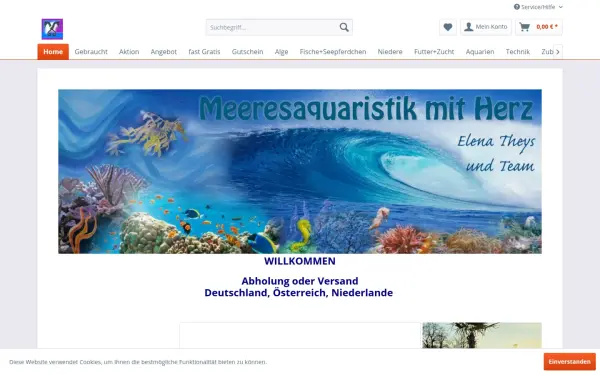This screenshot has width=600, height=375.
Task: Open the shopping cart 0,00 €
Action: click(539, 27)
